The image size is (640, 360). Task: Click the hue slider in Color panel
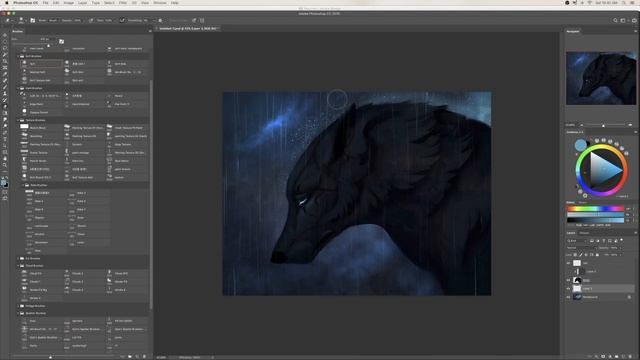[x=595, y=209]
